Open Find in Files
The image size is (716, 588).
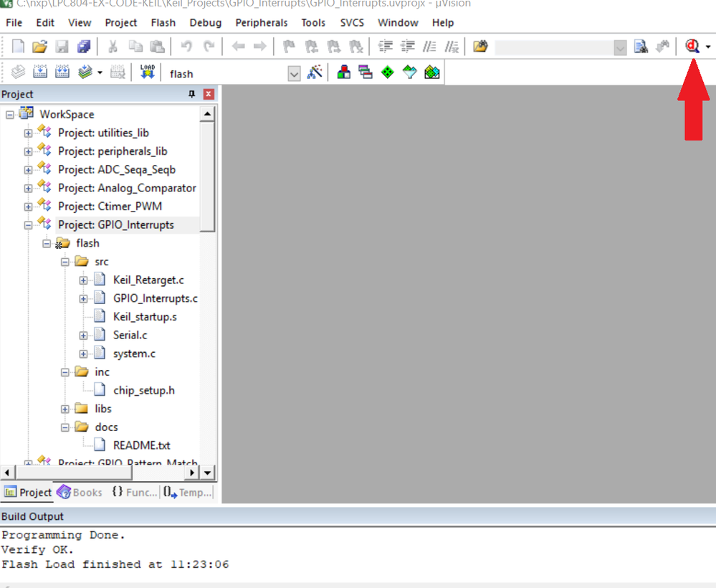tap(641, 46)
